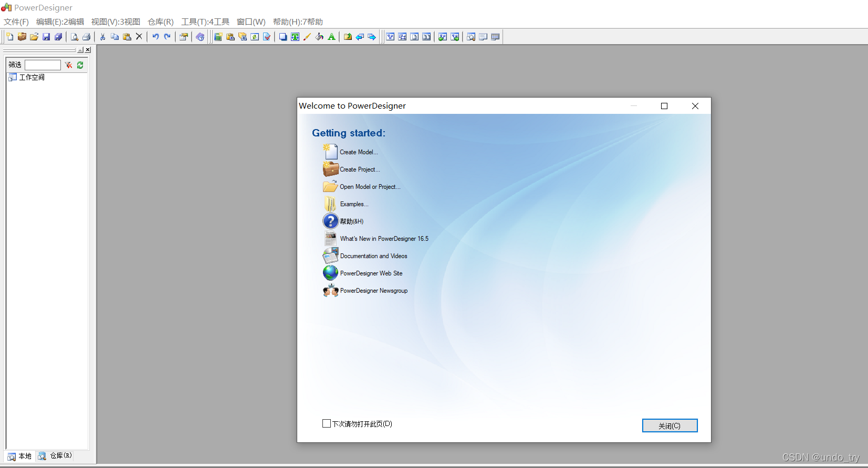Open the 仓库(R) menu

(x=161, y=22)
